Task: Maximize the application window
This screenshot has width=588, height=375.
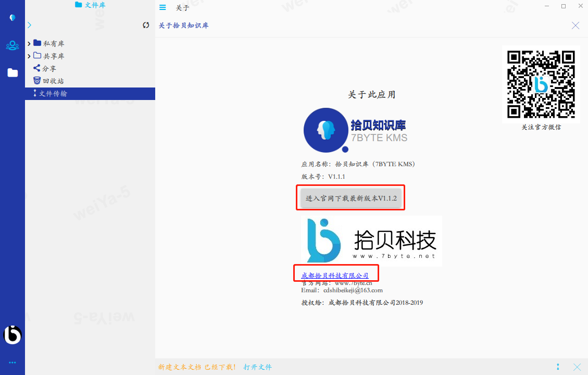Action: pyautogui.click(x=563, y=6)
